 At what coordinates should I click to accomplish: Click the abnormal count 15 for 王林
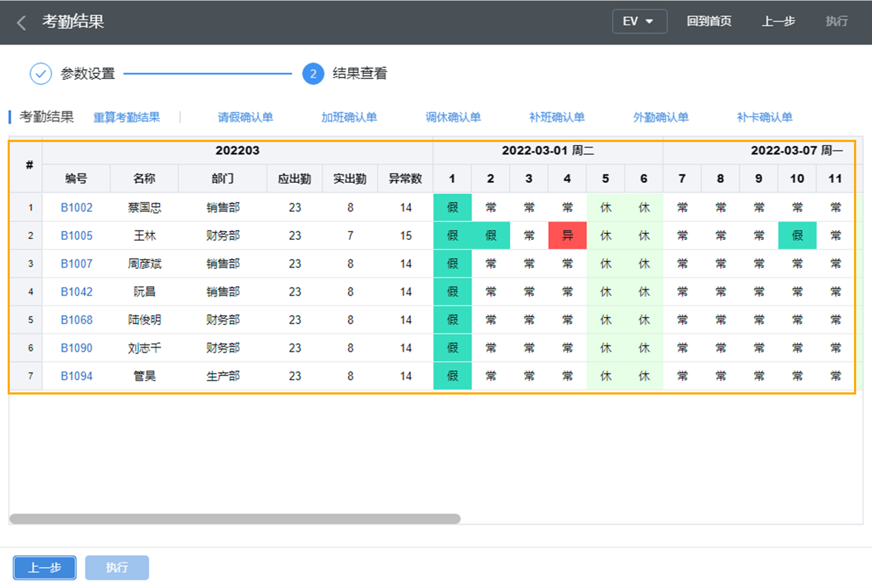point(406,236)
